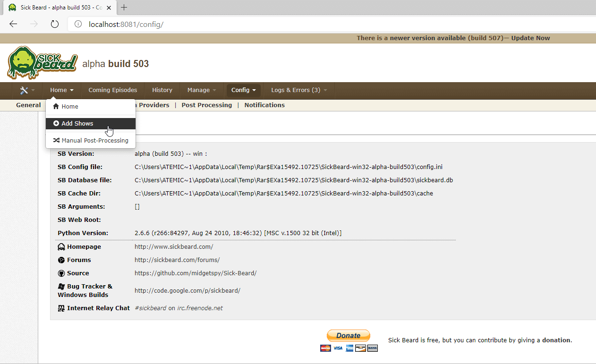Click the Donate PayPal button

pos(349,336)
